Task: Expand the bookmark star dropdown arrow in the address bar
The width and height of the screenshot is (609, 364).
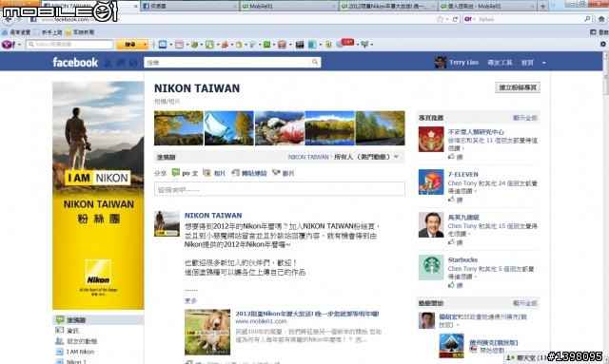Action: pyautogui.click(x=447, y=19)
